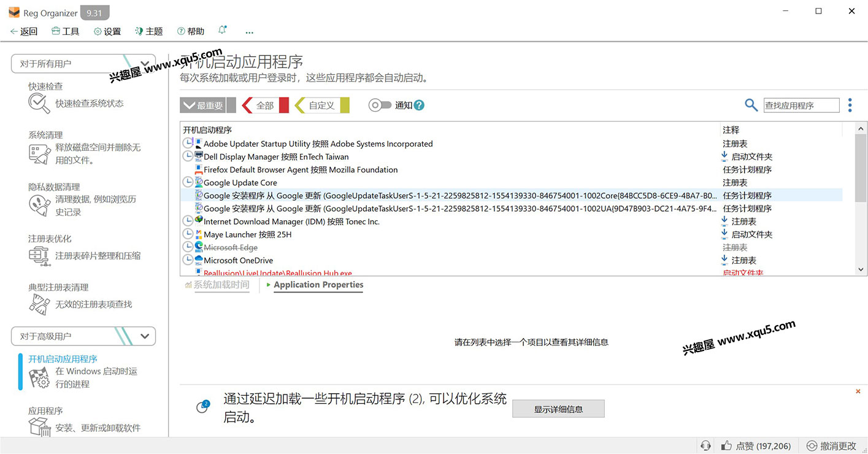
Task: Click the 自定义 filter button
Action: 322,105
